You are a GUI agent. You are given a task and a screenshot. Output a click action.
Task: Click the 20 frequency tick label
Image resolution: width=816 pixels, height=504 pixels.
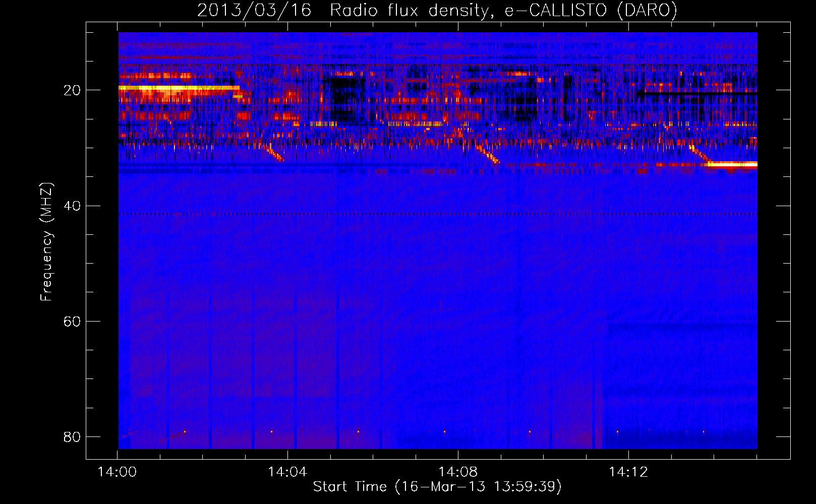(72, 90)
